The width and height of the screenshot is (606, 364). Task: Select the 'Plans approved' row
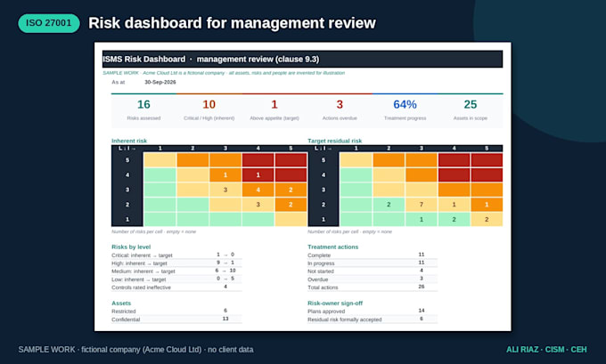coord(373,311)
